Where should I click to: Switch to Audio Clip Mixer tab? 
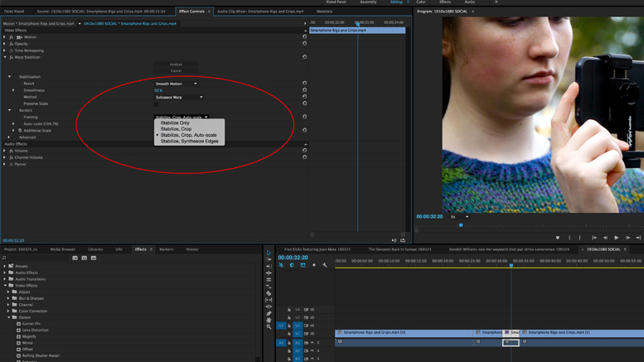pyautogui.click(x=260, y=11)
